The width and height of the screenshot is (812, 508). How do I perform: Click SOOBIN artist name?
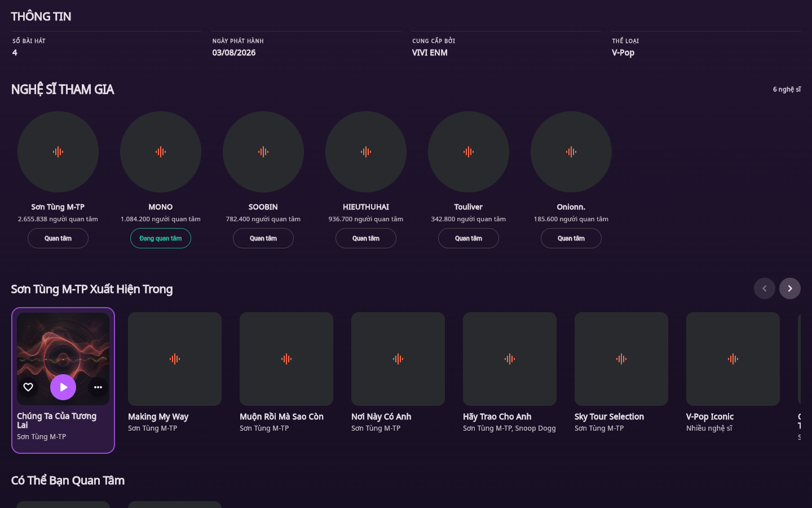[x=263, y=207]
